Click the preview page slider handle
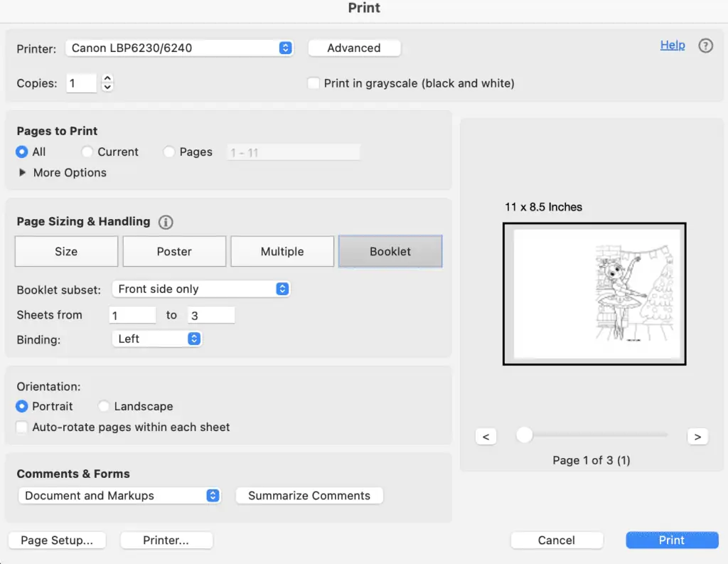The height and width of the screenshot is (564, 728). point(524,435)
